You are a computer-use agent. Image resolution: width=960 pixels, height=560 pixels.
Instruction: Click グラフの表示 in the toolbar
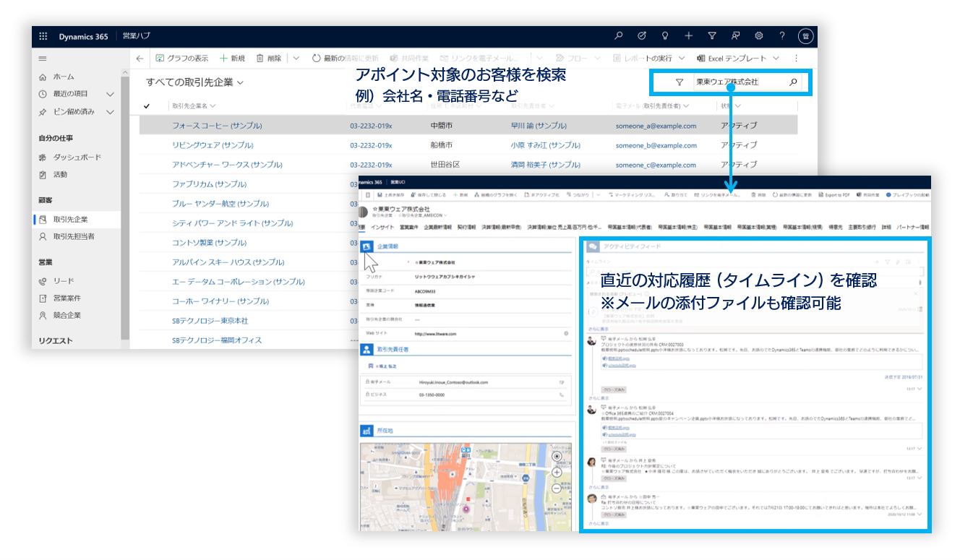point(182,59)
